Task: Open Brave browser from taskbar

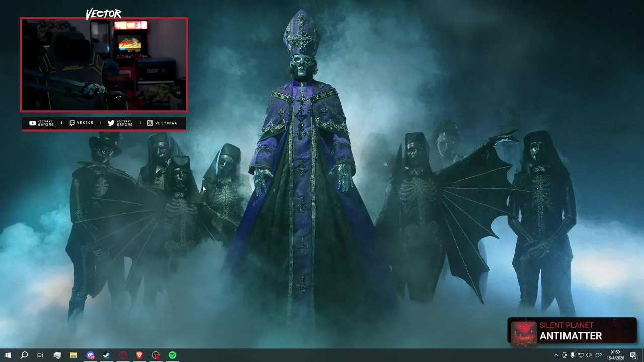Action: coord(139,355)
